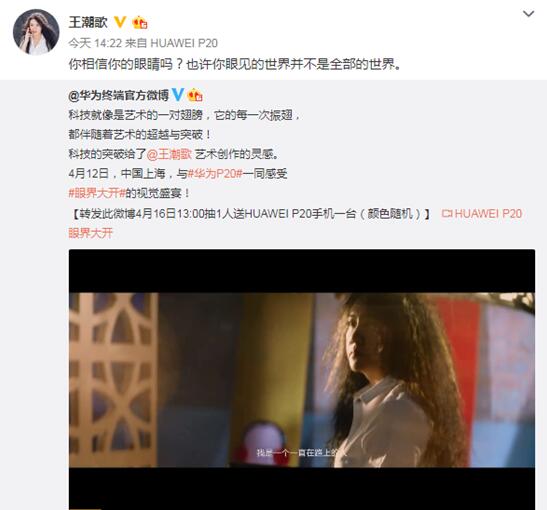Click the orange verified V badge beside 王潮歌
Viewport: 547px width, 510px height.
[120, 22]
